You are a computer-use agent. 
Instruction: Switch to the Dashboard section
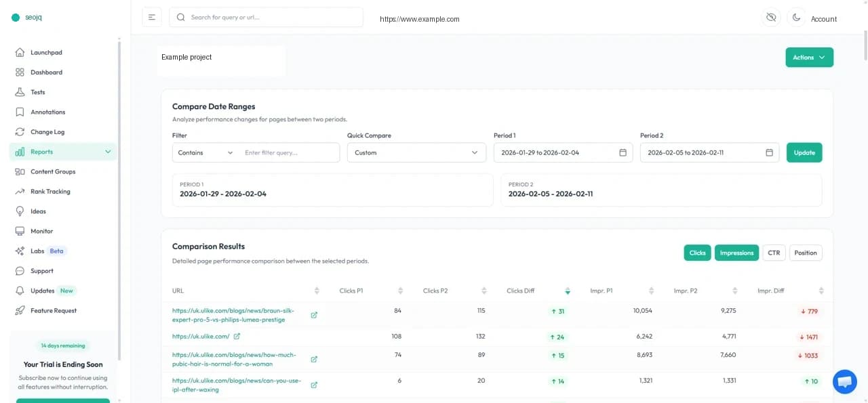(47, 72)
